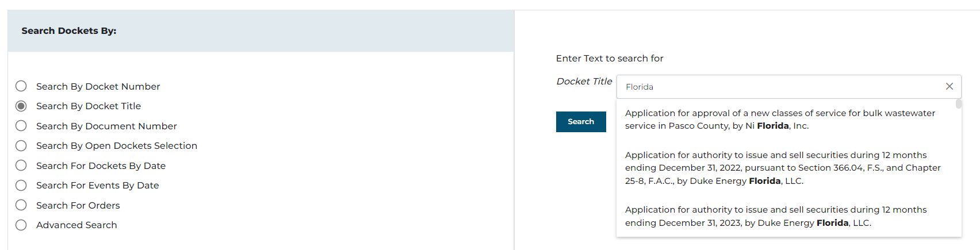This screenshot has width=980, height=250.
Task: Choose Search By Open Dockets Selection
Action: 21,145
